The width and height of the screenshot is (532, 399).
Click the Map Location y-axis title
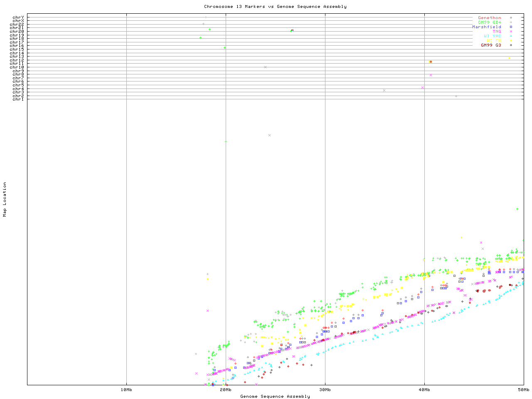tap(5, 199)
